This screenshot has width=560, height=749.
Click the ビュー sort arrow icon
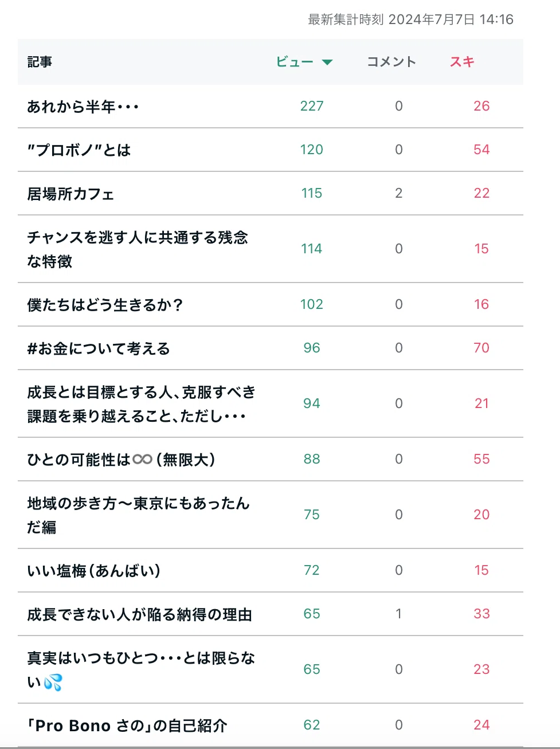[327, 62]
